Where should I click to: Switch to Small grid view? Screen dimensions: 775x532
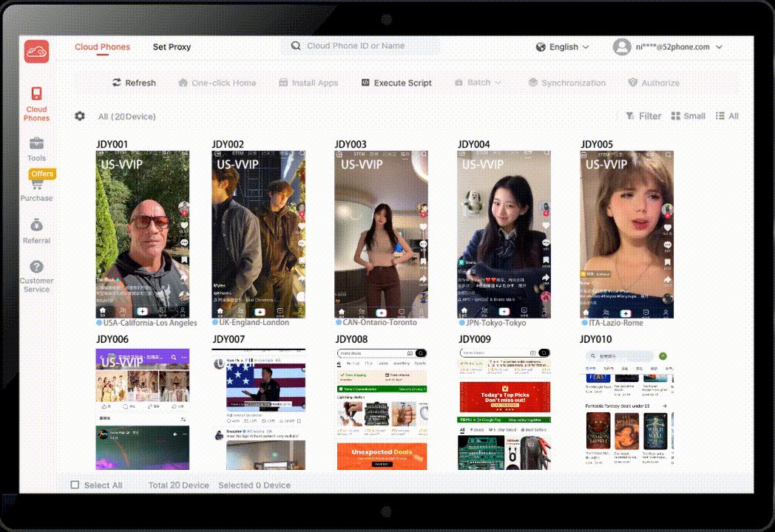click(688, 116)
